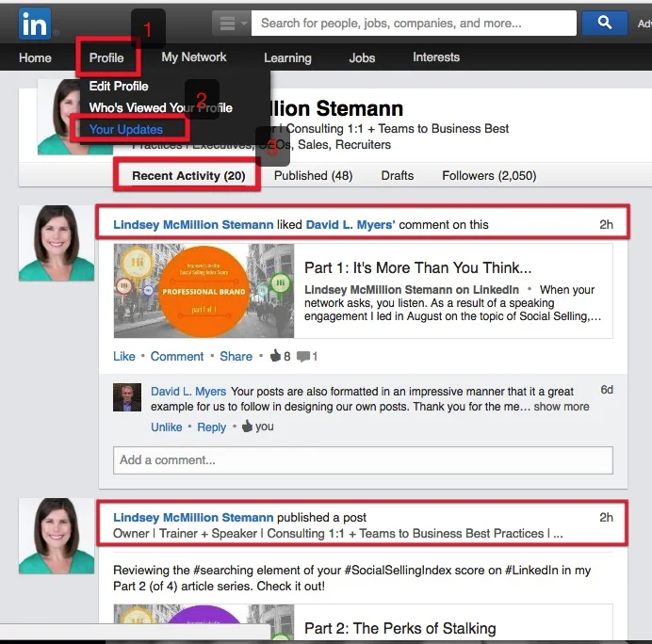Click David L. Myers commenter photo
The height and width of the screenshot is (644, 652).
pyautogui.click(x=127, y=397)
